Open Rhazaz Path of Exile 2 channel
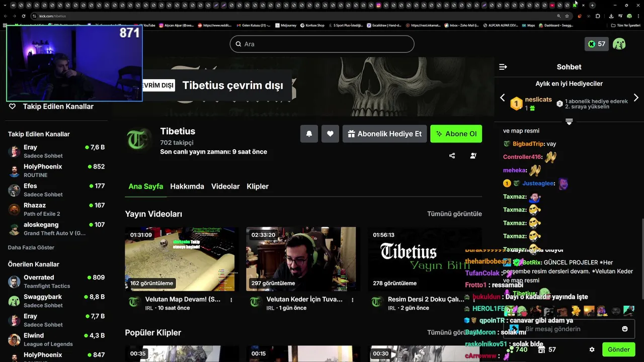This screenshot has height=362, width=644. (56, 209)
